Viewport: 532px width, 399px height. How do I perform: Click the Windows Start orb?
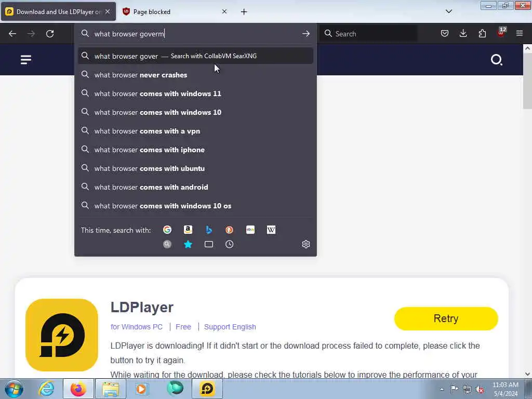(14, 389)
